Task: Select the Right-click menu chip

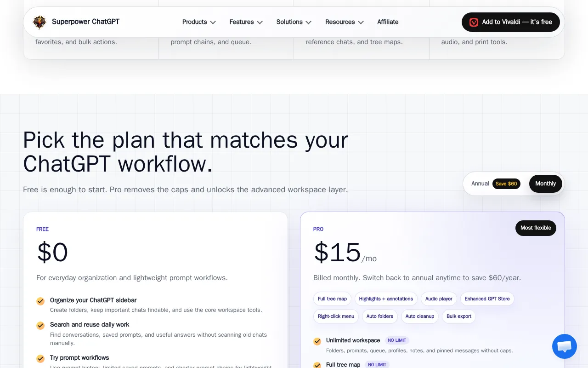Action: pyautogui.click(x=336, y=316)
